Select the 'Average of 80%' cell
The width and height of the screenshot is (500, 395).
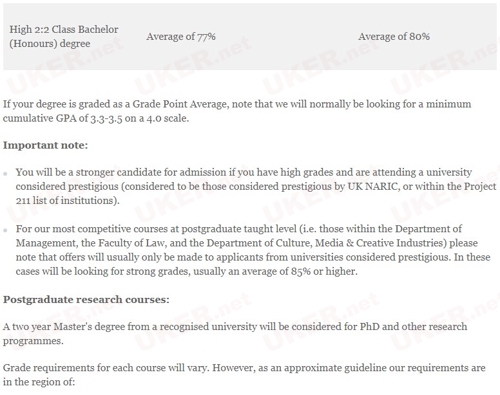(394, 36)
